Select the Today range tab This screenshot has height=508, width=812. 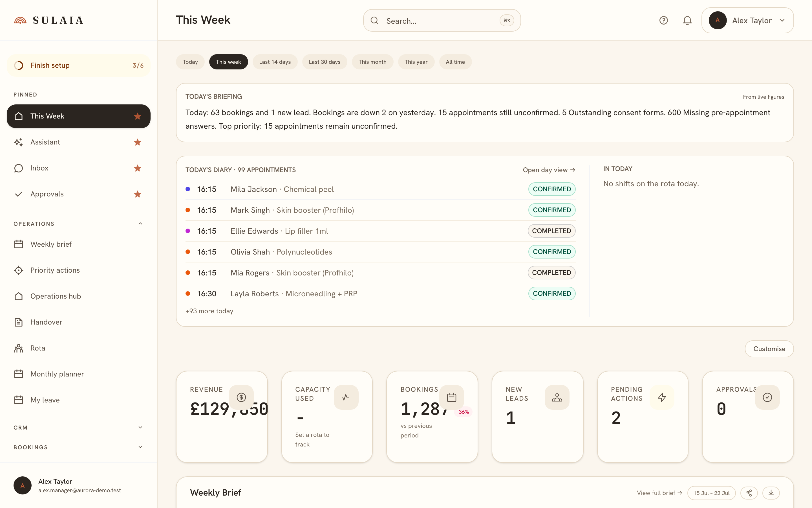click(x=190, y=62)
